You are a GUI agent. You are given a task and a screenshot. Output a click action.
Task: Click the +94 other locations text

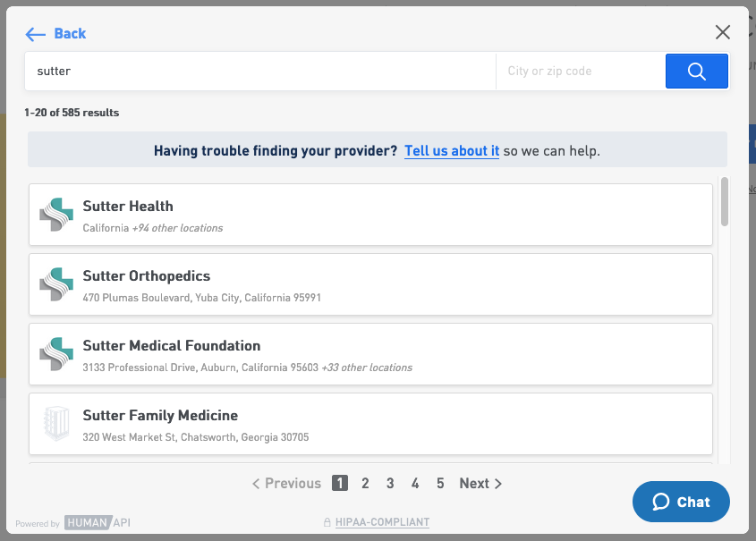coord(177,228)
